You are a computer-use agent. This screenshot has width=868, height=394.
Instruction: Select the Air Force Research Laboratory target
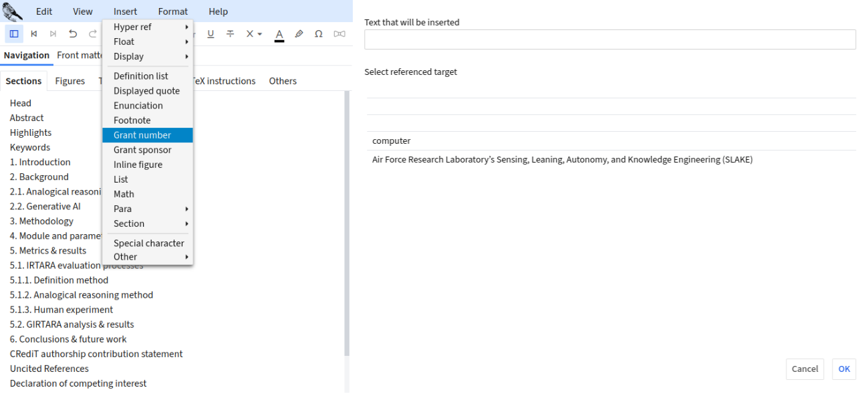click(562, 160)
